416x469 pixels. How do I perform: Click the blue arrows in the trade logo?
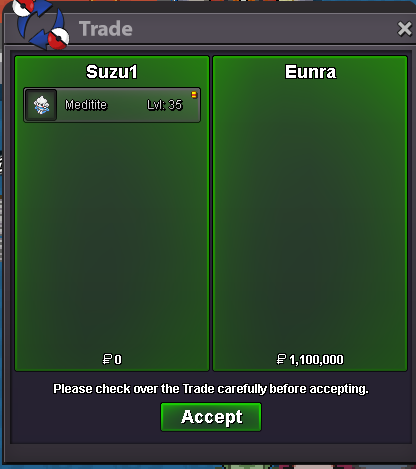tap(40, 25)
